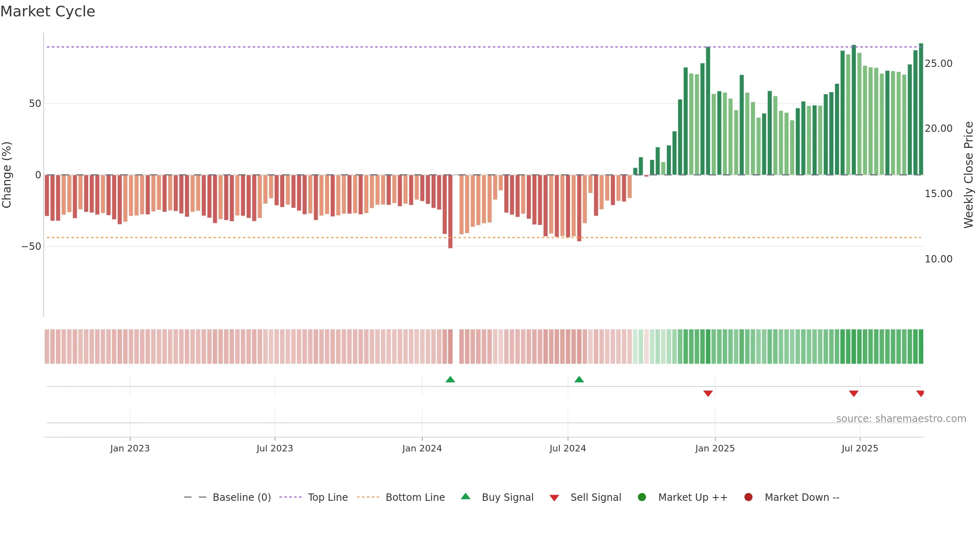The width and height of the screenshot is (980, 551).
Task: Click the orange Bottom Line legend swatch
Action: 368,497
